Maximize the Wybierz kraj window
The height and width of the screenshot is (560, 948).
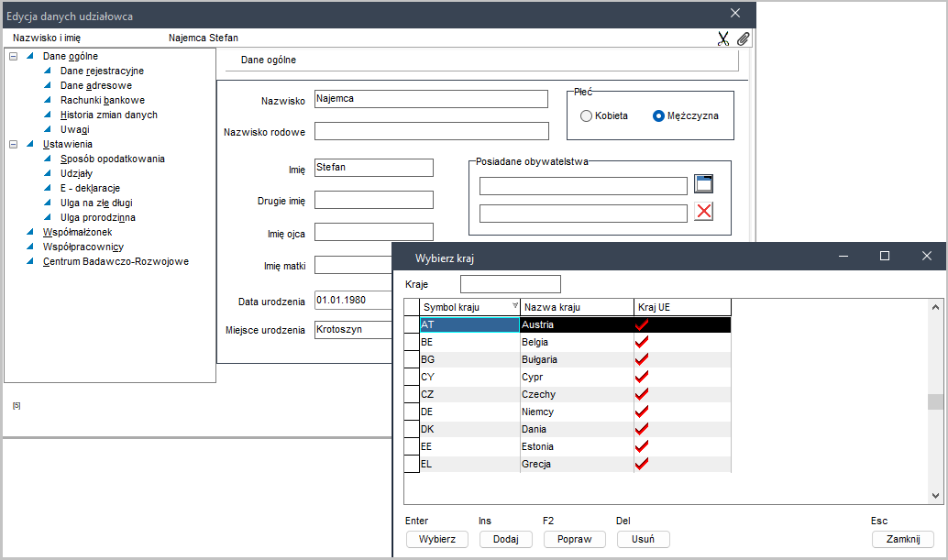885,256
